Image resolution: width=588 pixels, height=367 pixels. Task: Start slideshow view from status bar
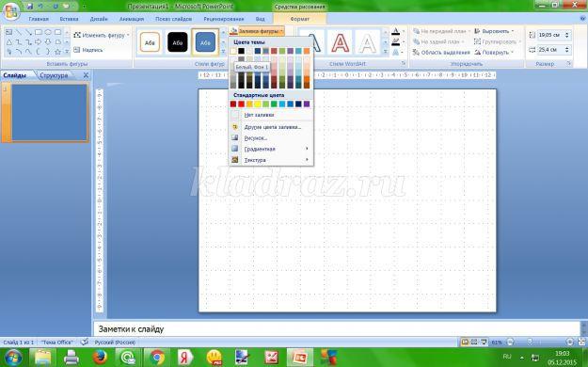(484, 342)
